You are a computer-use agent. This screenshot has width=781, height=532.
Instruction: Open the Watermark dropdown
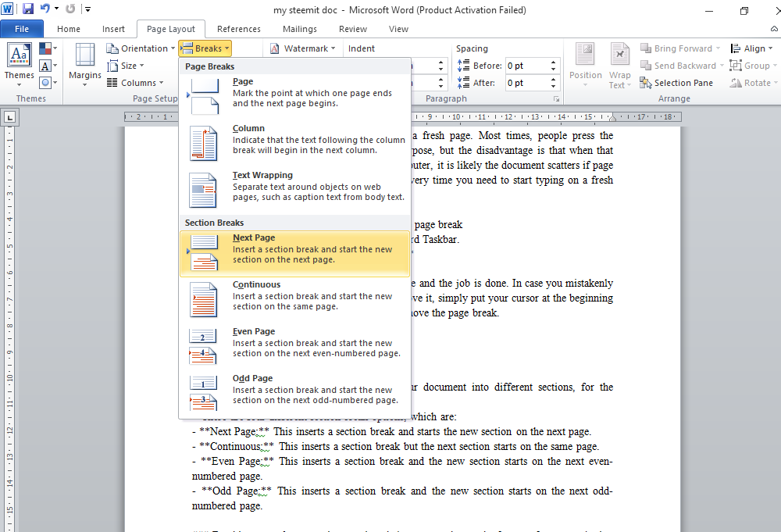pyautogui.click(x=303, y=48)
